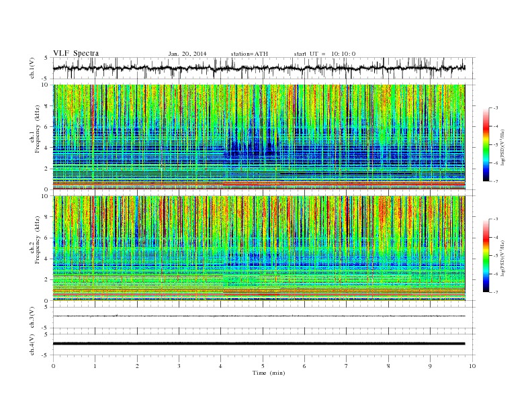This screenshot has height=411, width=532.
Task: Click the "-7" tick on upper color bar
Action: click(x=496, y=181)
